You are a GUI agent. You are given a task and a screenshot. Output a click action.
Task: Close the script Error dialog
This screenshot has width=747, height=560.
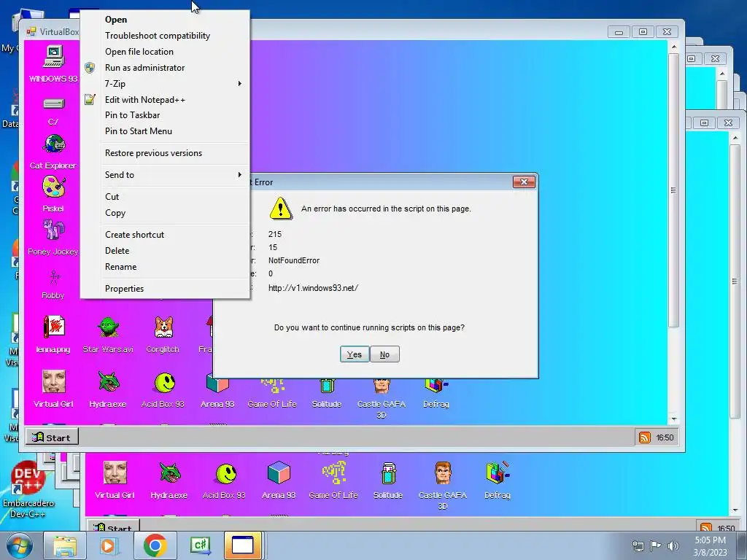(524, 182)
